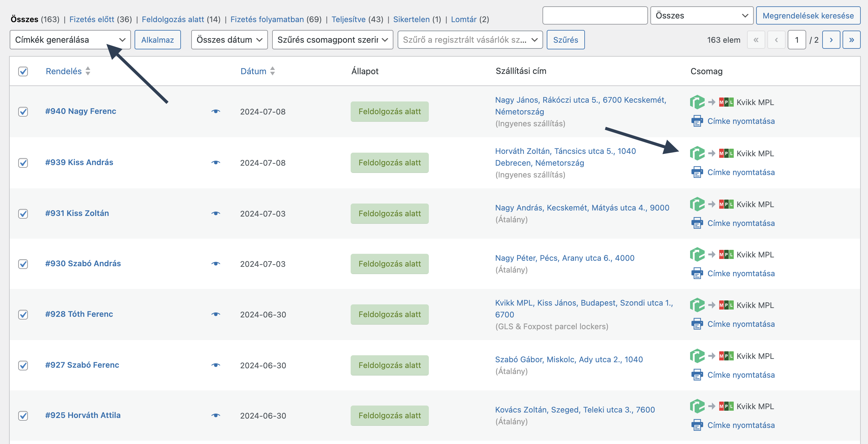
Task: Preview order #928 with the eye icon
Action: [216, 314]
